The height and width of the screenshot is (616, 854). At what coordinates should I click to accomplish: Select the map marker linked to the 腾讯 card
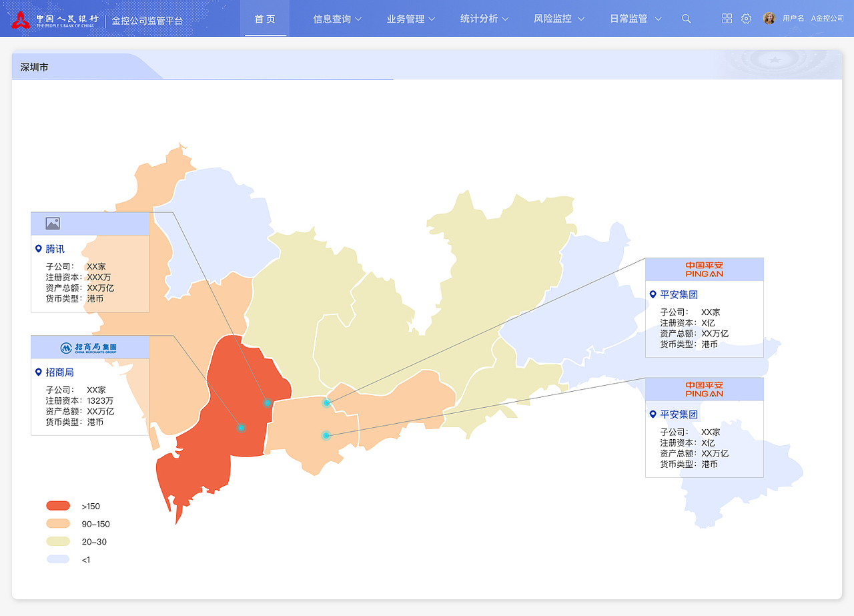(x=268, y=402)
